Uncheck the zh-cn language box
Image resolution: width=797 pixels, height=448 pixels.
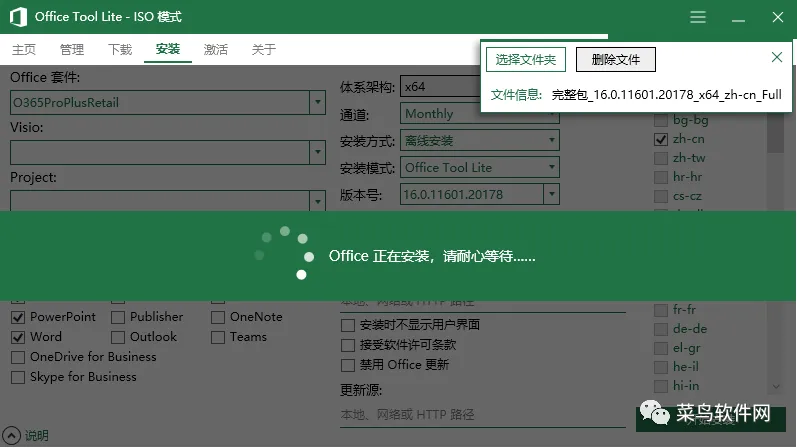[x=661, y=139]
